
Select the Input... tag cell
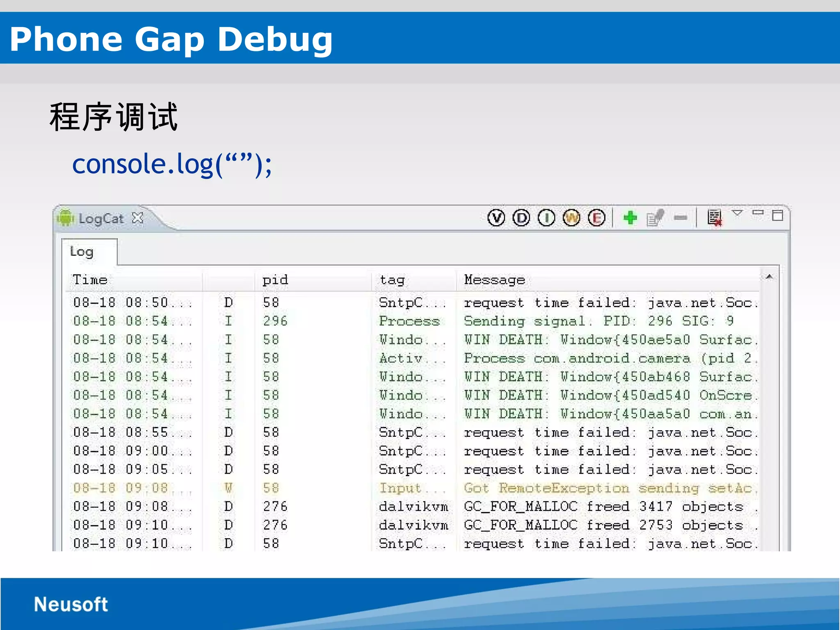click(412, 488)
